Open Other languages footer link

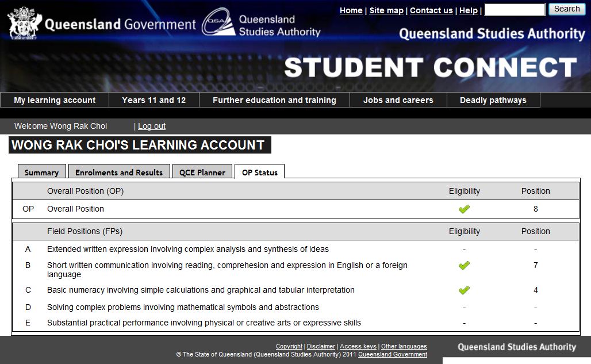point(404,346)
